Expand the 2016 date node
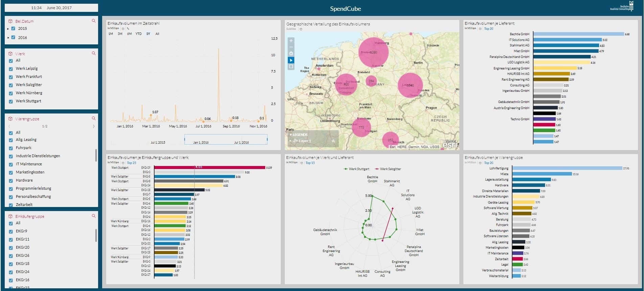644x291 pixels. tap(8, 38)
